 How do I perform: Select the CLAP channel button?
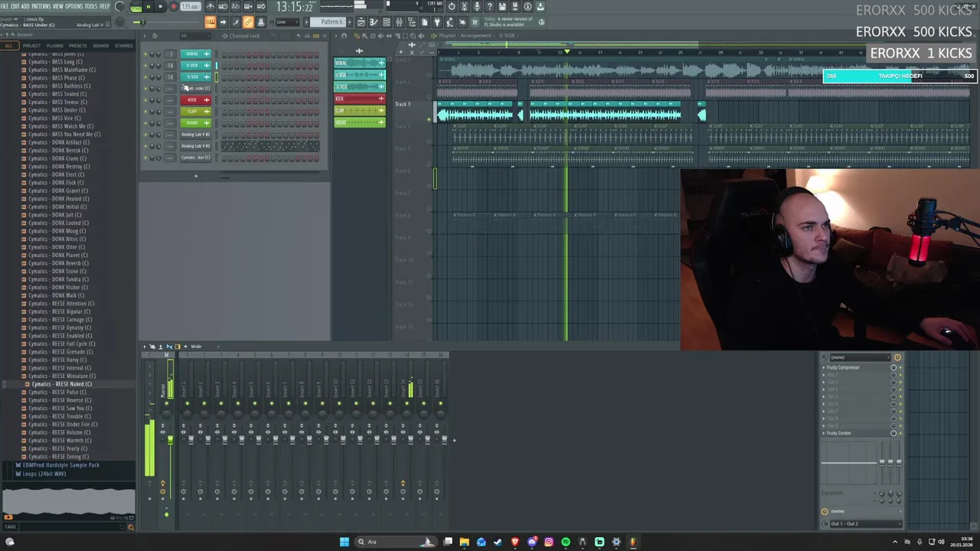pos(196,112)
